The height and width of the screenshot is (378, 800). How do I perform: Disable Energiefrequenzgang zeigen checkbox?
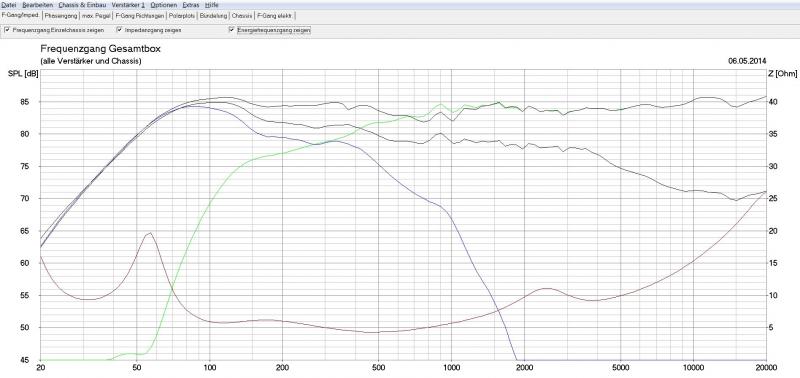tap(233, 30)
